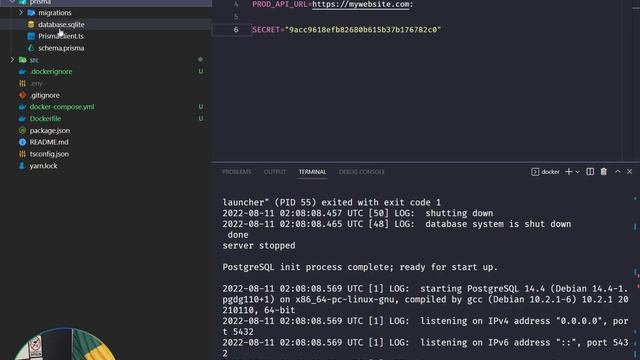Switch to the Problems tab
640x360 pixels.
[x=237, y=172]
